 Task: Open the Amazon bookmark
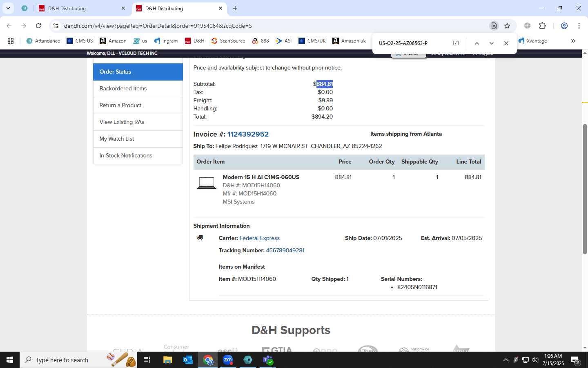click(x=113, y=41)
